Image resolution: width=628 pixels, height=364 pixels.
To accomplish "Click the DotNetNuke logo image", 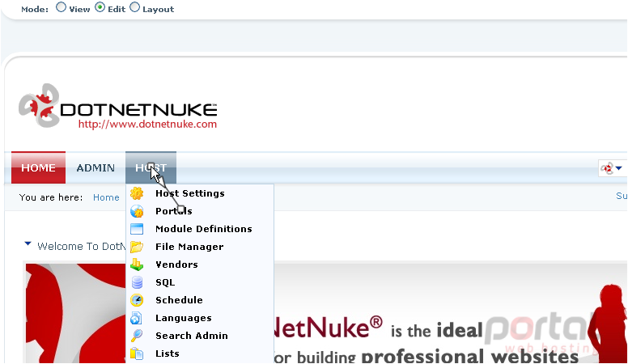I will [118, 106].
